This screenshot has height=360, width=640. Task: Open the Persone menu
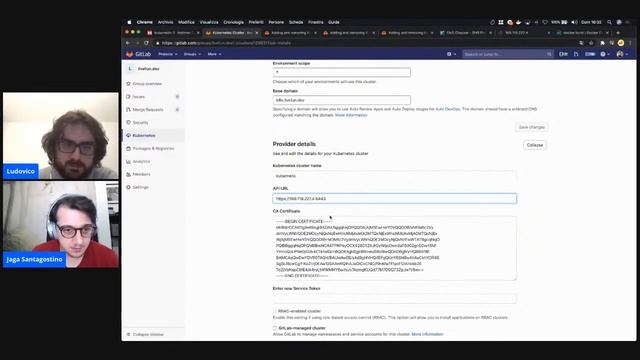click(276, 22)
